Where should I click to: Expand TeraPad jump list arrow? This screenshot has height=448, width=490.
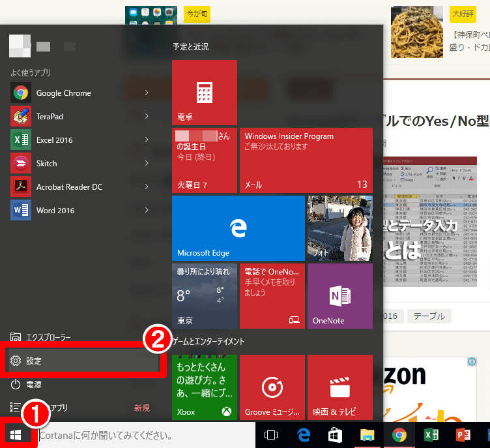coord(147,116)
